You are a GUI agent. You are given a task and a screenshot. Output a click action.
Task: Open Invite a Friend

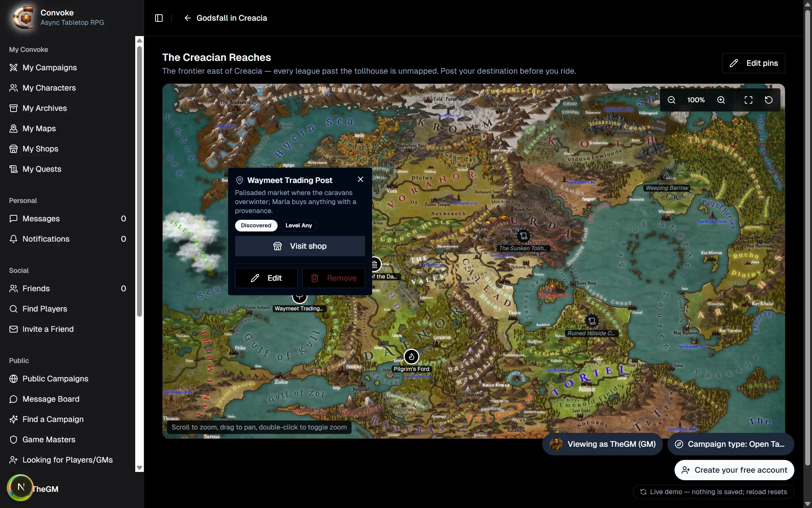pos(68,329)
